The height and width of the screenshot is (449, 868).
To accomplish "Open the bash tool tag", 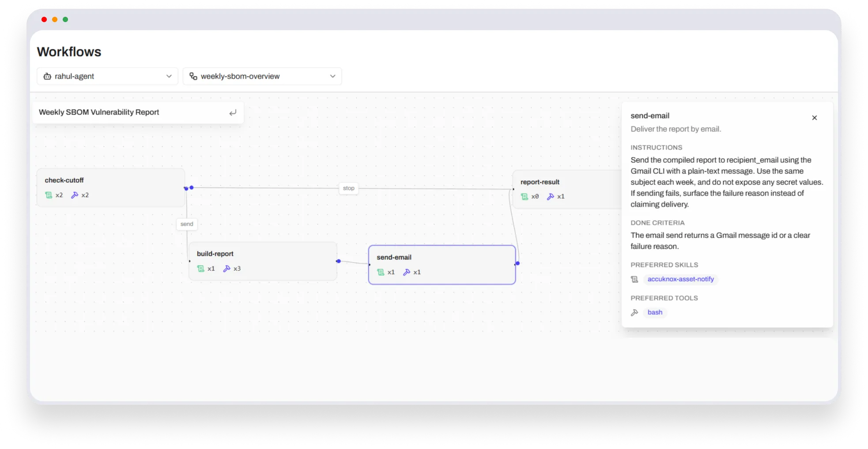I will tap(655, 312).
